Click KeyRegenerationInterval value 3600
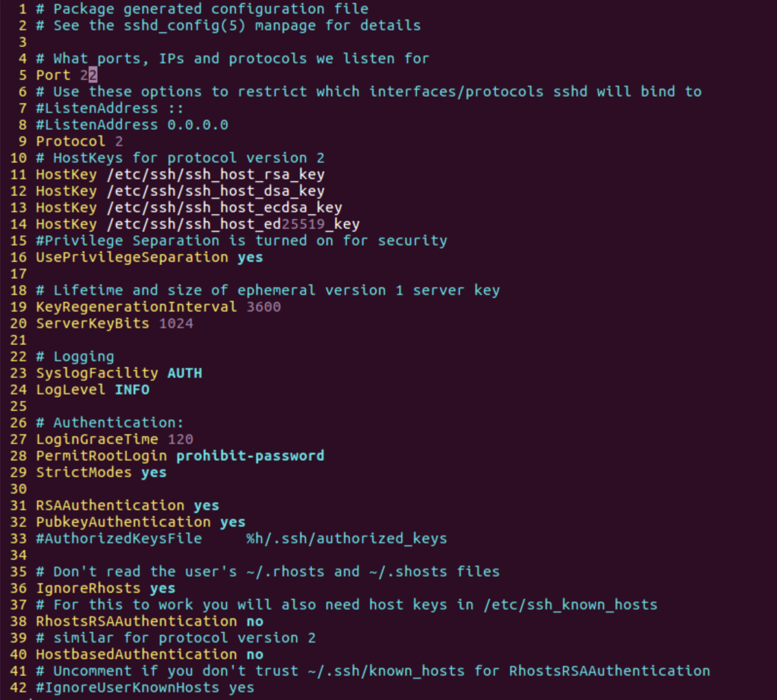The width and height of the screenshot is (777, 700). 264,307
